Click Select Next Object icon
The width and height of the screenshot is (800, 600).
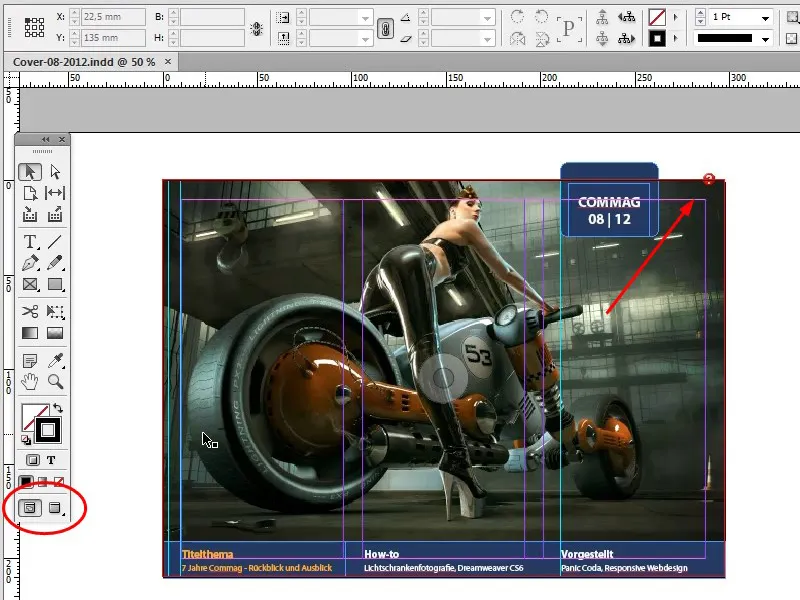(x=627, y=38)
